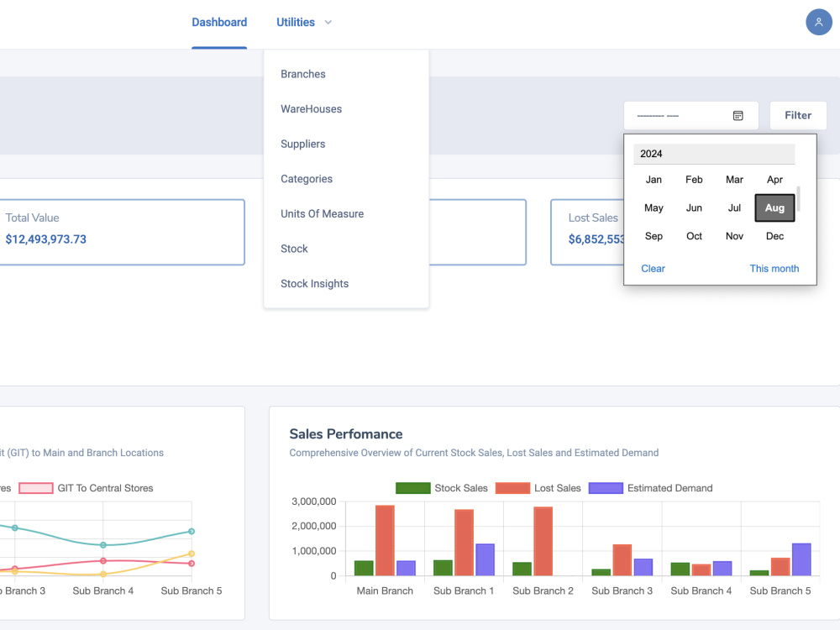The image size is (840, 630).
Task: Expand the Utilities chevron arrow
Action: coord(328,23)
